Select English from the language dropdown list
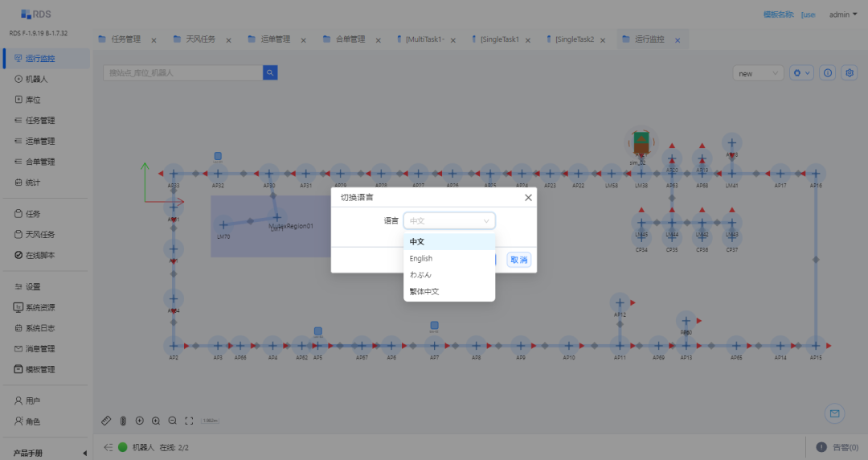The width and height of the screenshot is (868, 460). [x=421, y=258]
